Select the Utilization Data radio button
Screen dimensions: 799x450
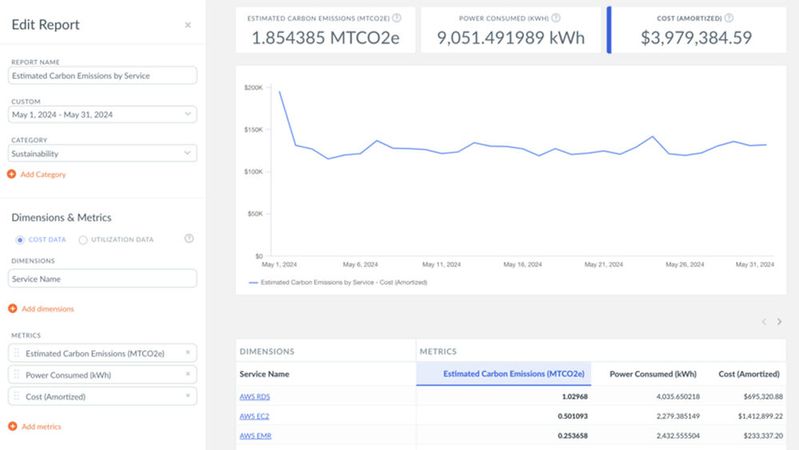click(83, 240)
